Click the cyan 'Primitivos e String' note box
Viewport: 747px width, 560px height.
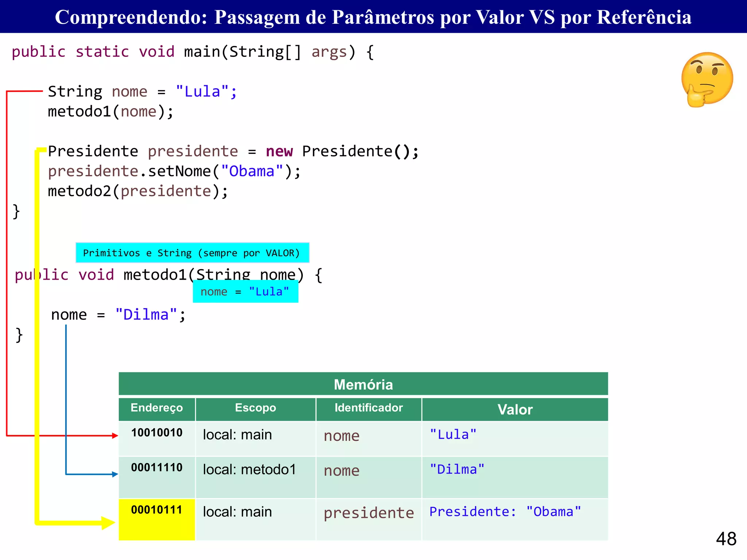(192, 253)
